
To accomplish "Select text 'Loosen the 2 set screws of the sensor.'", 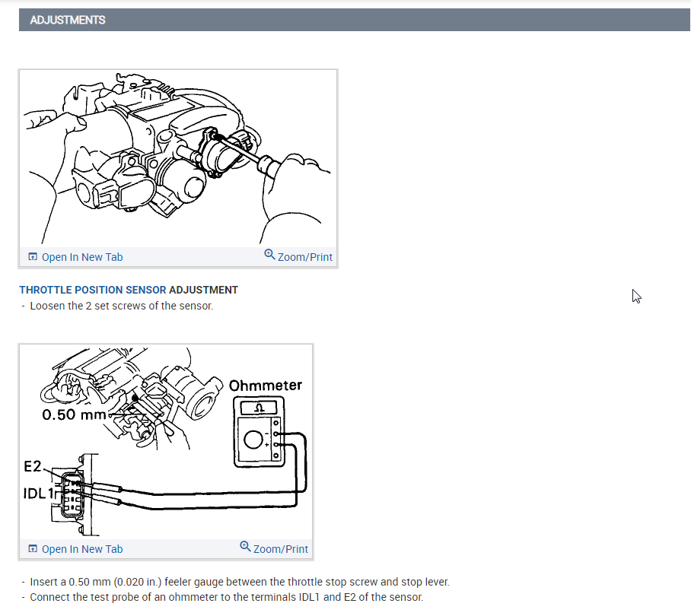I will click(121, 306).
